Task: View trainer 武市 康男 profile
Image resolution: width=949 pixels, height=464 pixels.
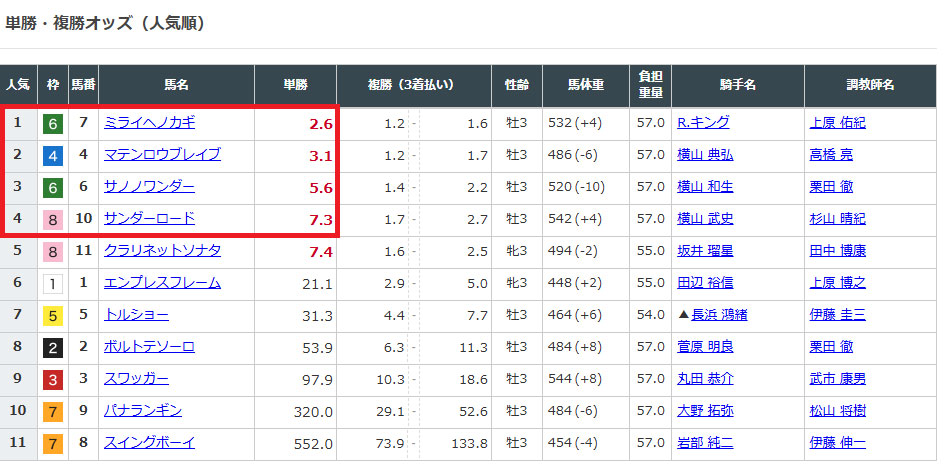Action: coord(837,379)
